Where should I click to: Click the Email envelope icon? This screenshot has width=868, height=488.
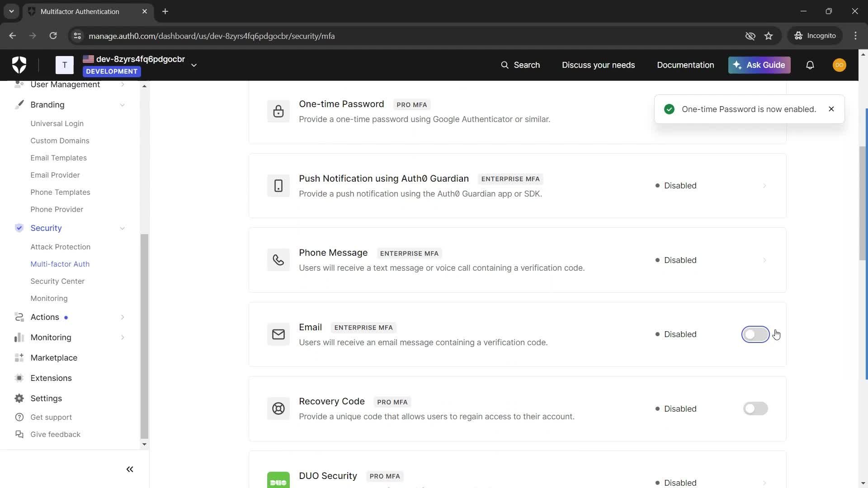point(278,334)
